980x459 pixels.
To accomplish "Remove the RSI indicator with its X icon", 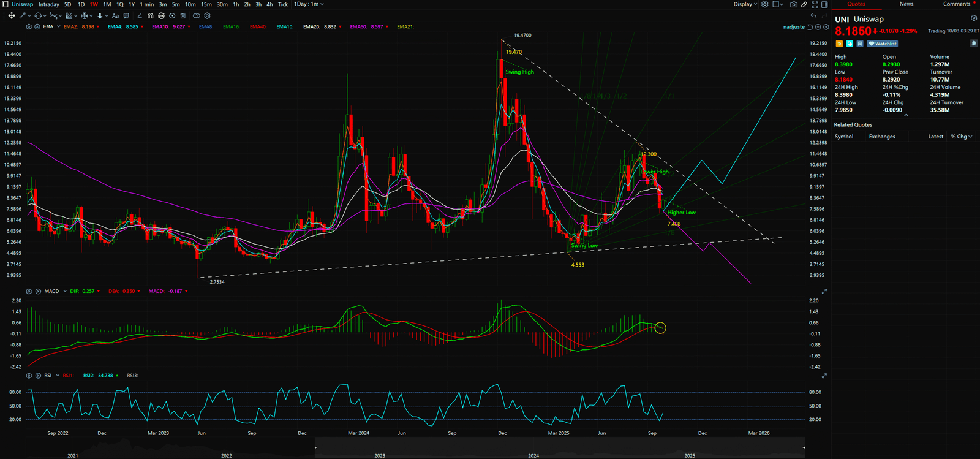I will tap(38, 376).
